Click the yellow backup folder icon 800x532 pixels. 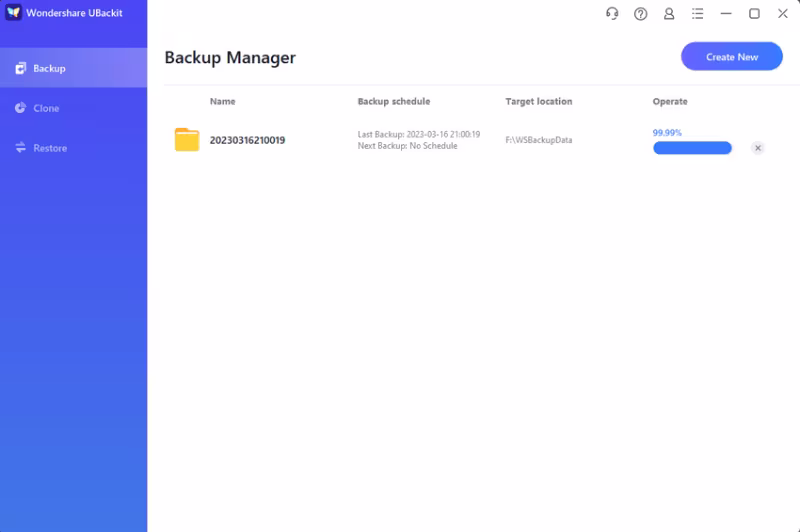point(187,140)
